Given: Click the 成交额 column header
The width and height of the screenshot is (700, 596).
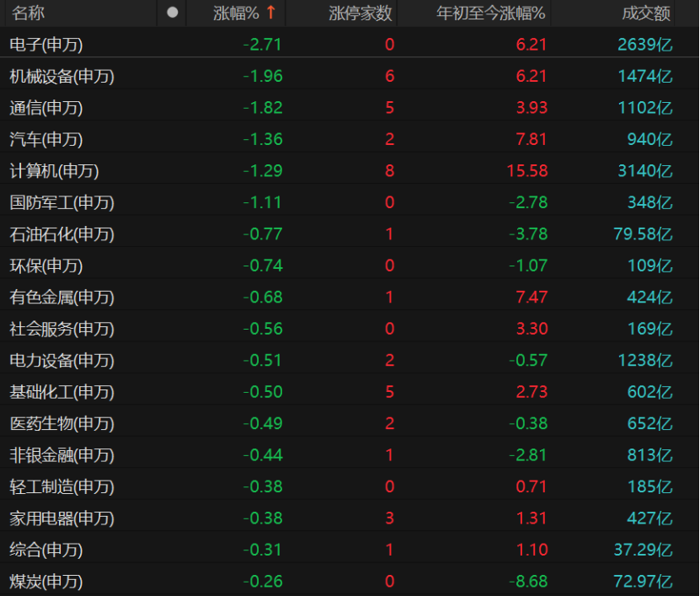Looking at the screenshot, I should point(646,13).
